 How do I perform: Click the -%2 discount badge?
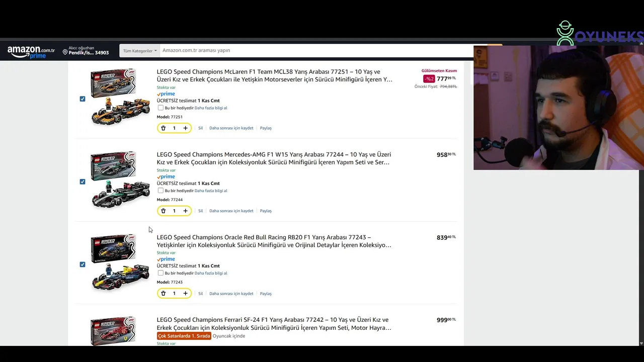pyautogui.click(x=429, y=79)
